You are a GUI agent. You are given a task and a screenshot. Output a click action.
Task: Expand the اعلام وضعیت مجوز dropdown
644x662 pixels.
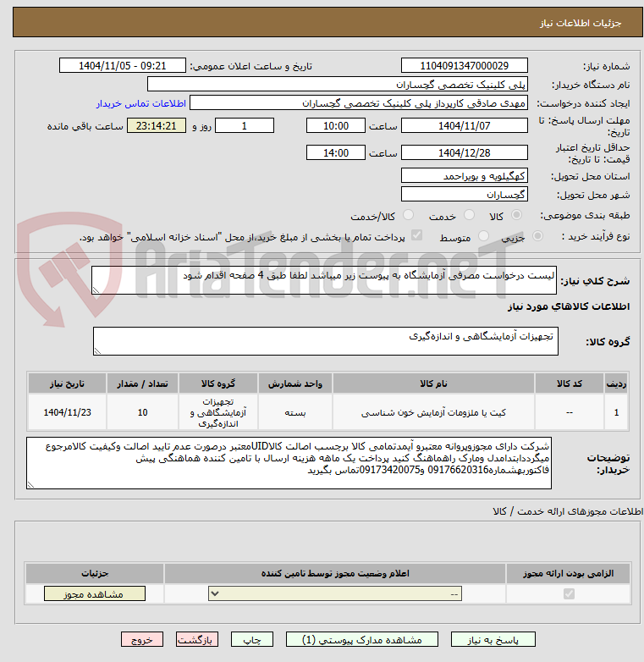335,594
